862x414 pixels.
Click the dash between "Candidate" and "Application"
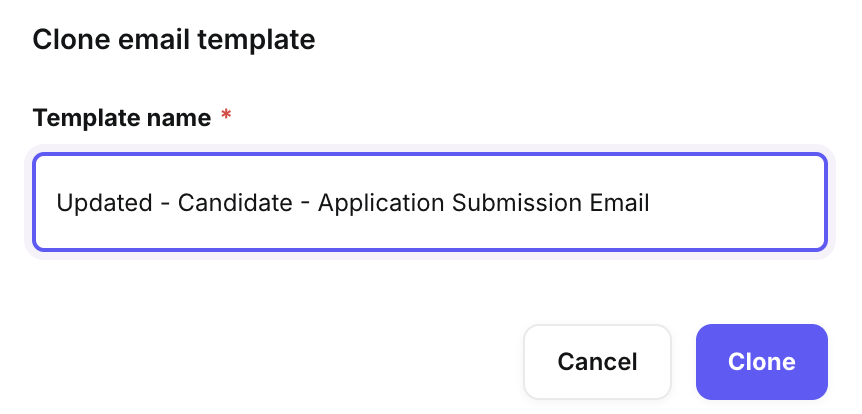(x=304, y=203)
